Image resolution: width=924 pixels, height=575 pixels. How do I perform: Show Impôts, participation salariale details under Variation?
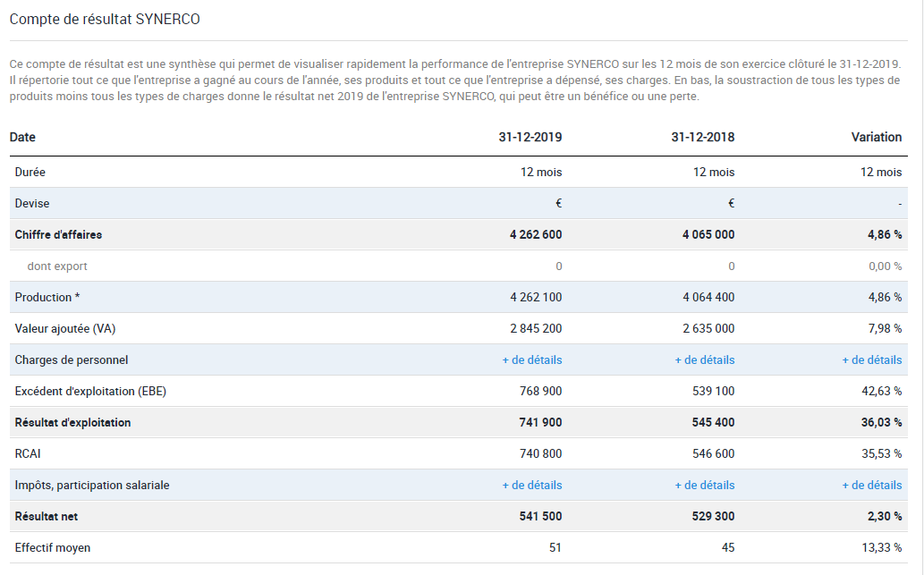[x=872, y=486]
